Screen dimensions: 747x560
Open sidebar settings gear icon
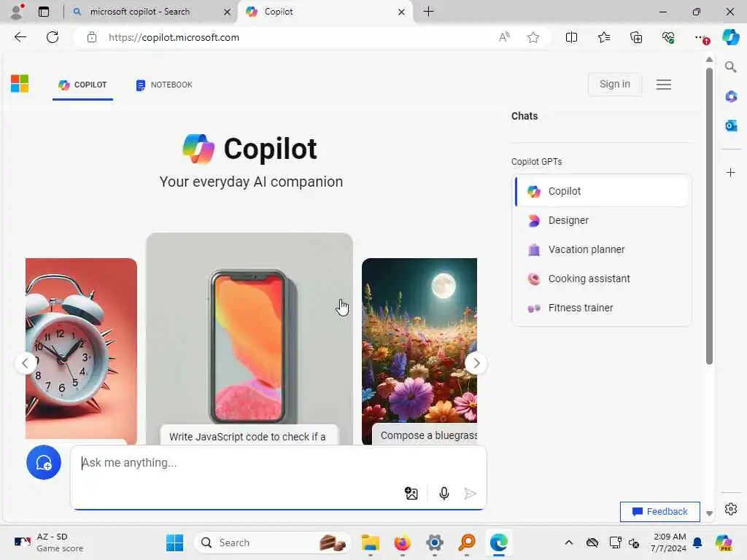click(730, 509)
